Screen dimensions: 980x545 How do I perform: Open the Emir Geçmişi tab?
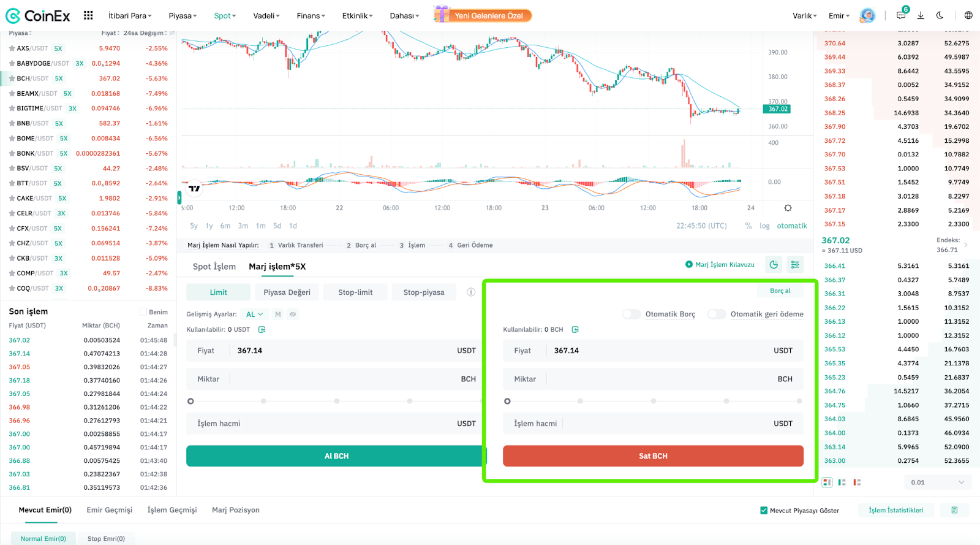pyautogui.click(x=110, y=510)
